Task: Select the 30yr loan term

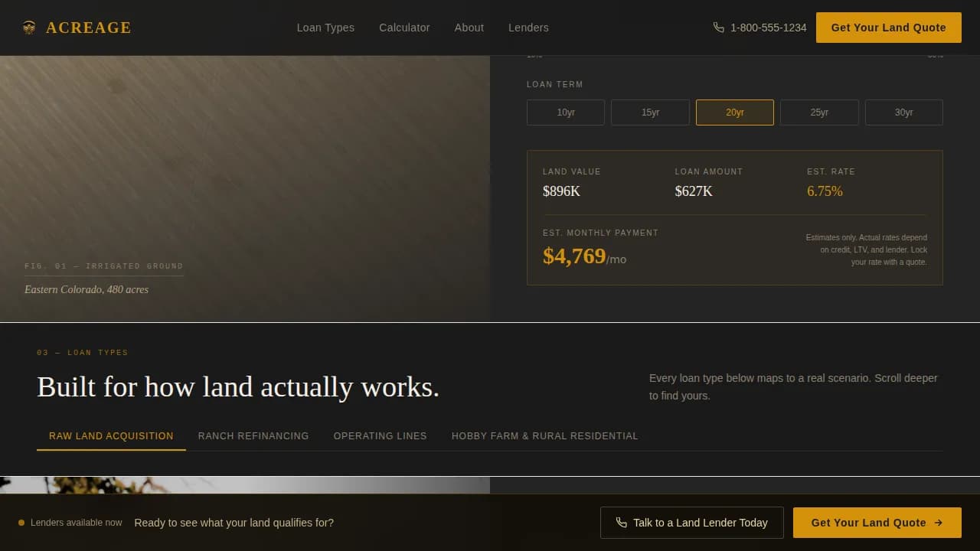Action: click(x=904, y=112)
